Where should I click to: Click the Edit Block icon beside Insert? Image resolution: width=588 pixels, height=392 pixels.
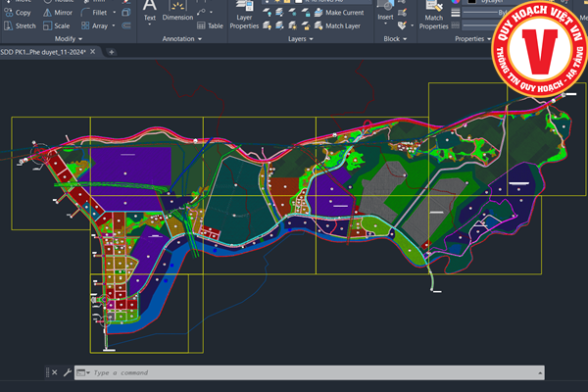pos(402,13)
